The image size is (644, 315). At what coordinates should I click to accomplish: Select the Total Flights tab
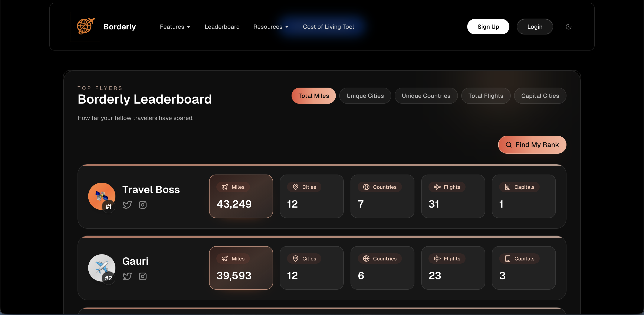point(486,95)
